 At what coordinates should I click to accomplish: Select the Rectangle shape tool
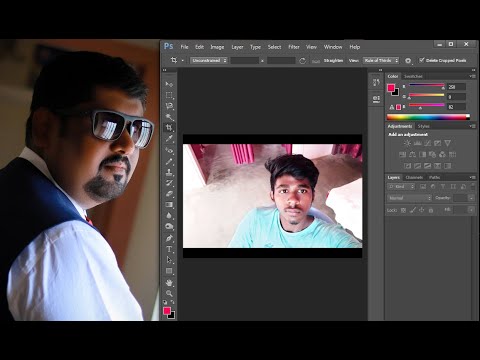pyautogui.click(x=169, y=271)
